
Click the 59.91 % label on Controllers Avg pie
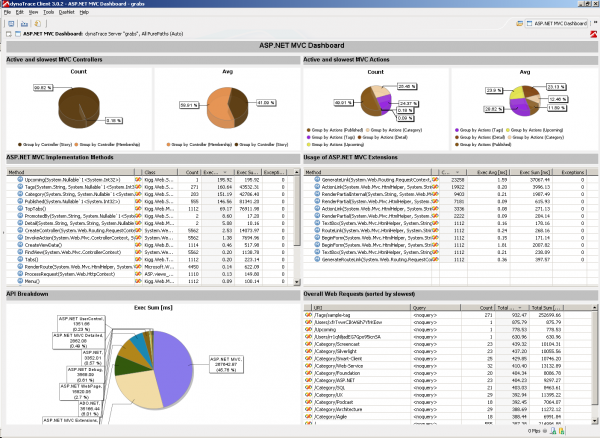coord(189,105)
